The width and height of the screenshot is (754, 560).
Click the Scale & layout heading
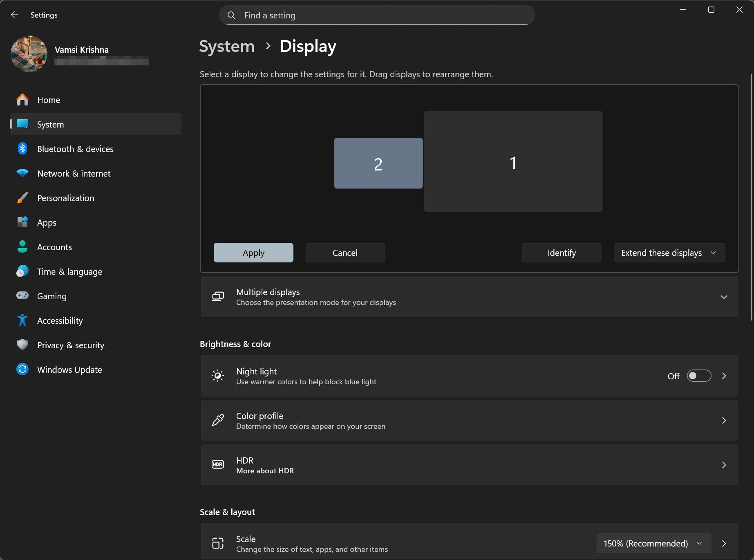pos(227,512)
